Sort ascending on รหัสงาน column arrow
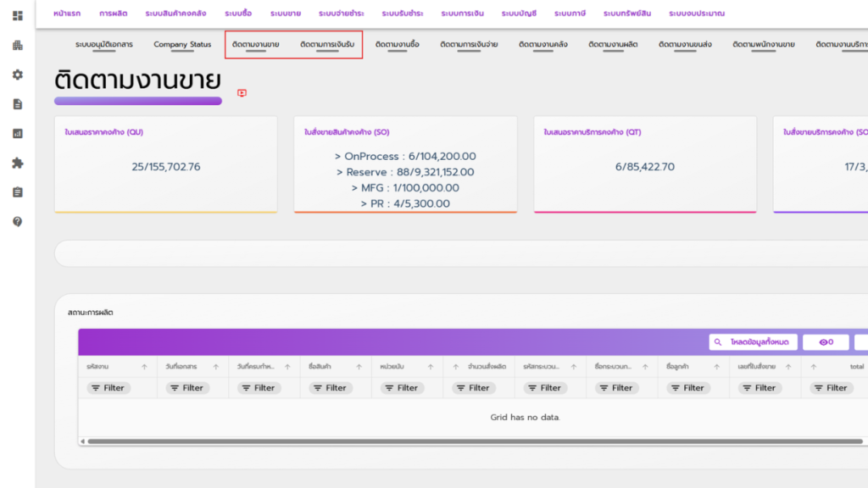 coord(144,367)
